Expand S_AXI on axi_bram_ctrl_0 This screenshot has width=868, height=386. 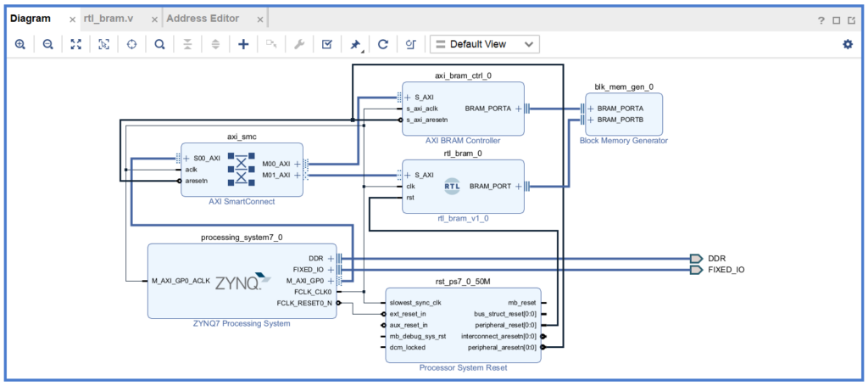click(x=408, y=98)
